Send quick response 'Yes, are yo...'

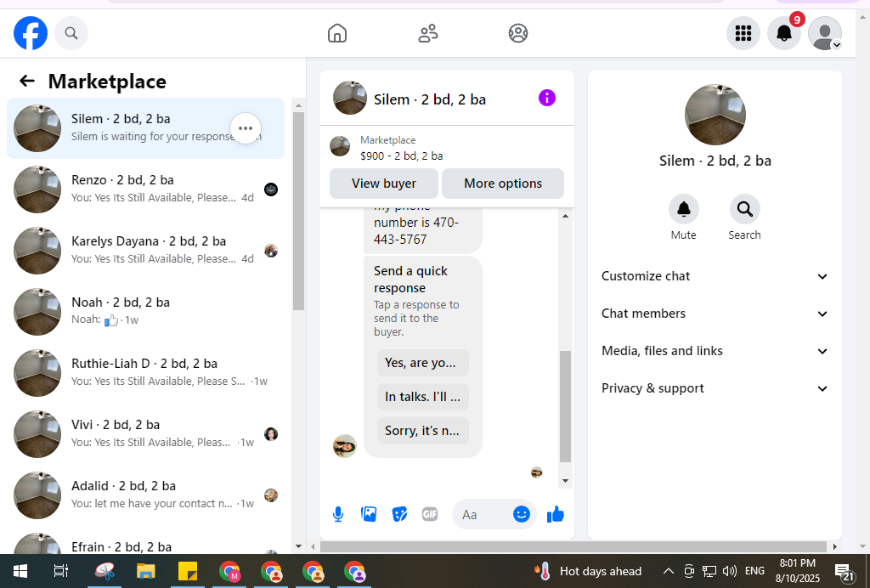click(x=423, y=363)
